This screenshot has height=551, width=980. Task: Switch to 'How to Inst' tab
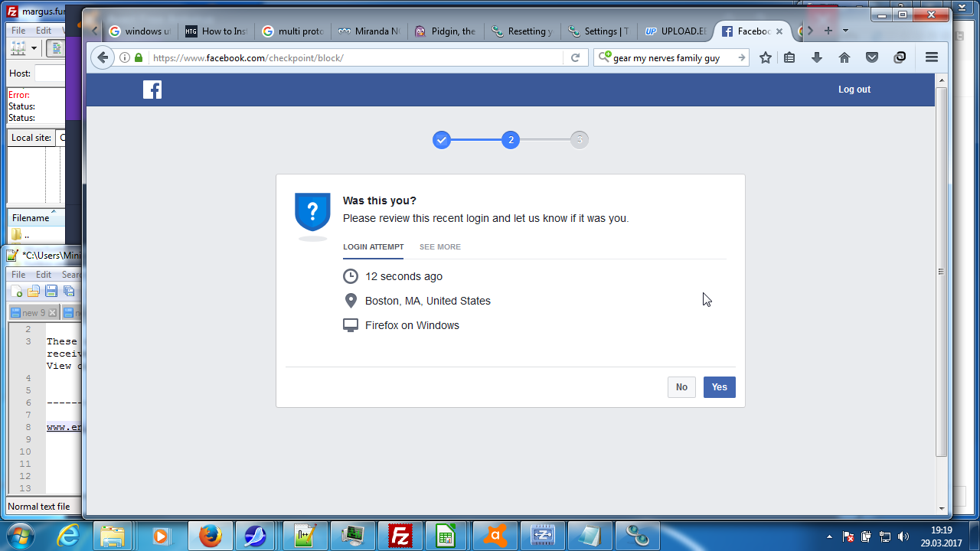(x=217, y=31)
